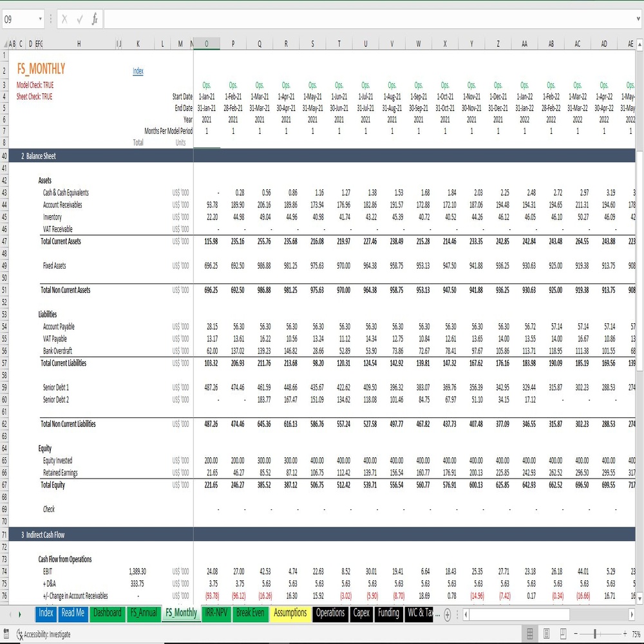This screenshot has width=644, height=644.
Task: Click the Insert Function fx icon
Action: (x=95, y=19)
